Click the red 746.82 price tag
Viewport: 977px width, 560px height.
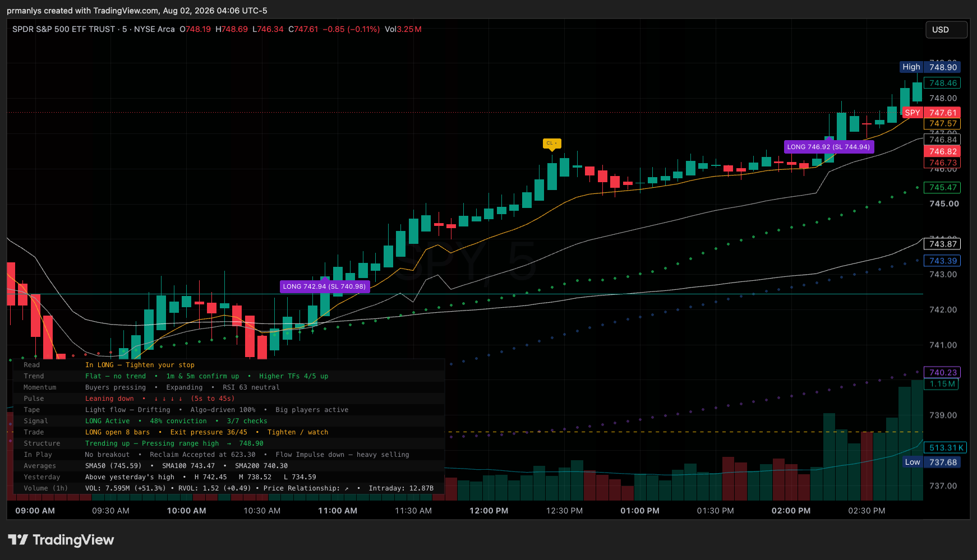tap(942, 151)
